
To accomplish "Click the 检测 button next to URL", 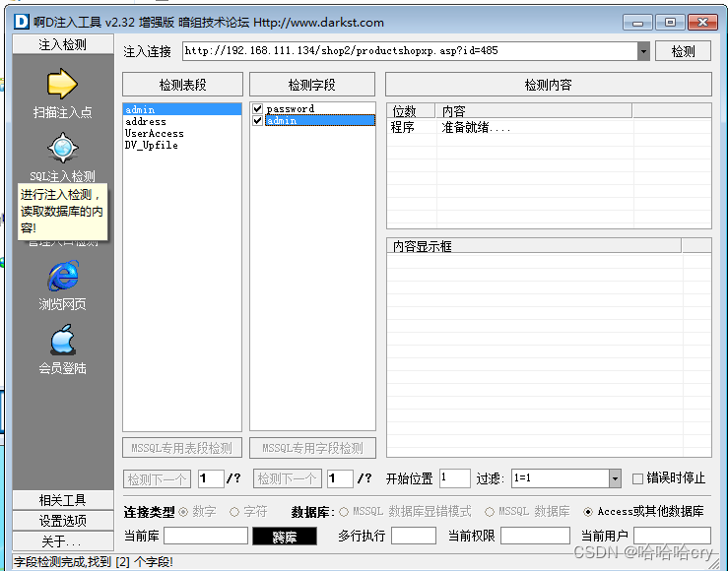I will [x=683, y=51].
